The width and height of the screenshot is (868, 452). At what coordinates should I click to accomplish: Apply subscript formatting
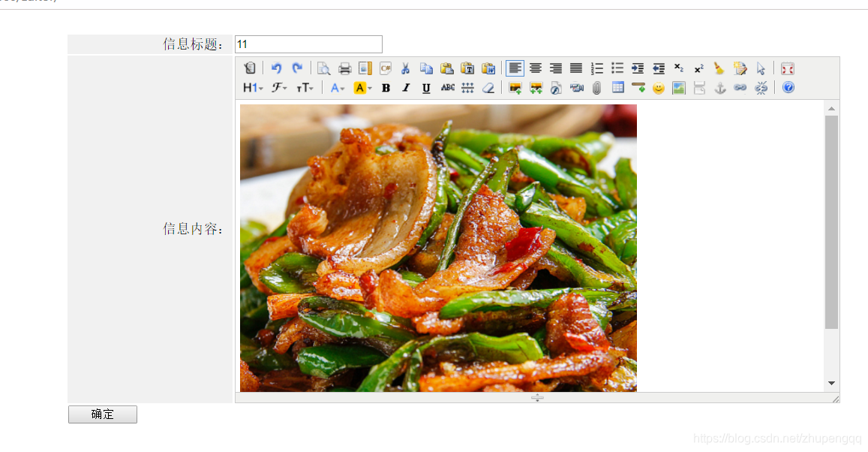coord(679,68)
